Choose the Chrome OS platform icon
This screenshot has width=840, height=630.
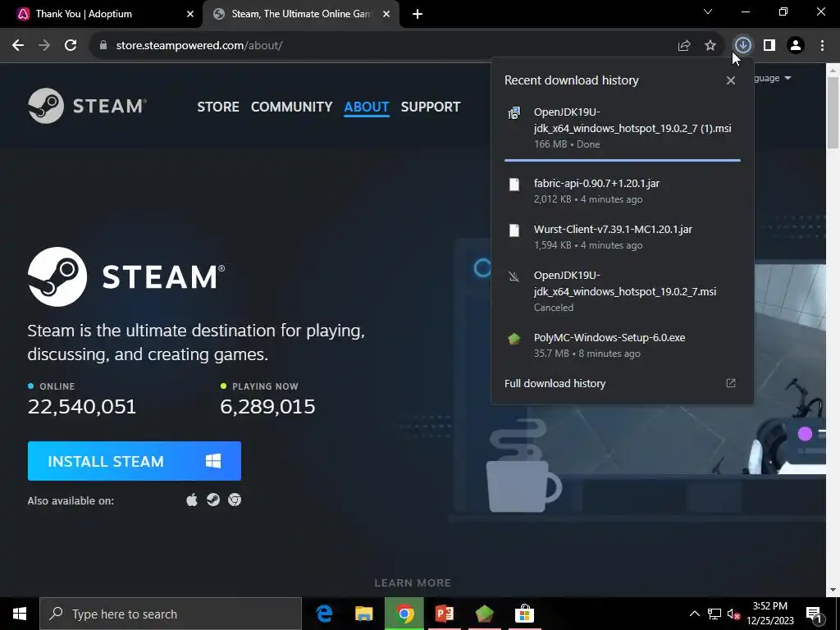tap(235, 500)
